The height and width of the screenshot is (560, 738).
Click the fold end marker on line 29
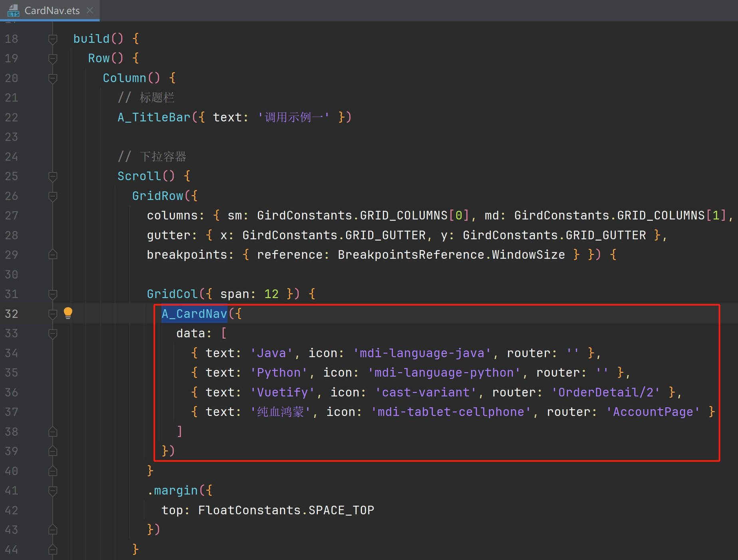point(53,255)
